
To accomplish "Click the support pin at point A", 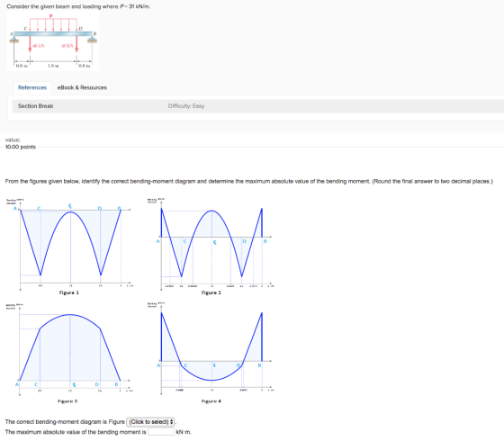I will (x=13, y=40).
